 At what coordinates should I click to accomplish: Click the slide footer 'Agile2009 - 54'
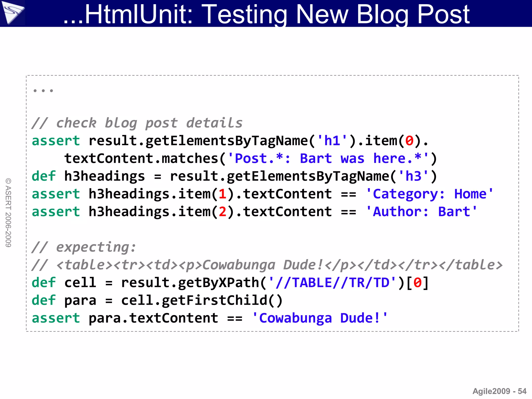(x=499, y=391)
